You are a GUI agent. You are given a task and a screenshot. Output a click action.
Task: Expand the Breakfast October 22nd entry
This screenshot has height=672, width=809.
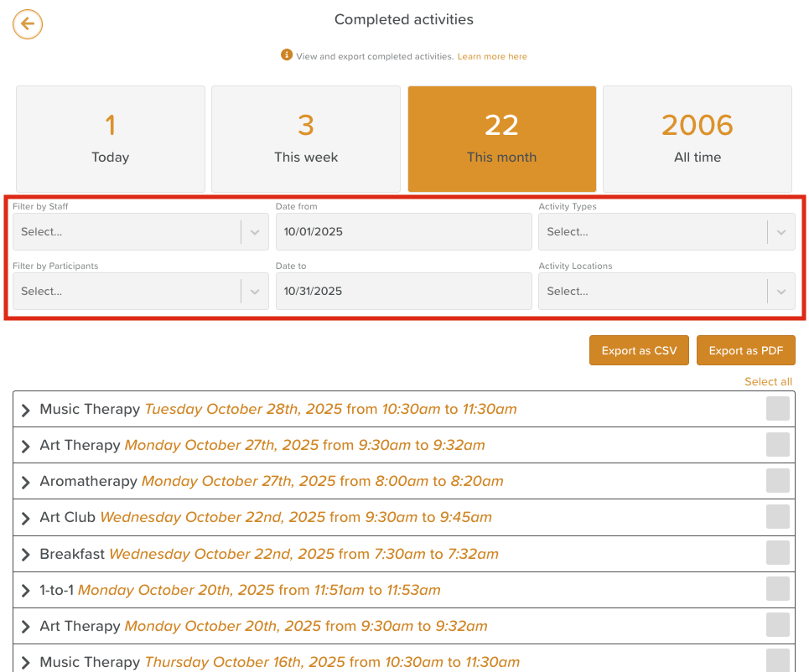point(25,554)
